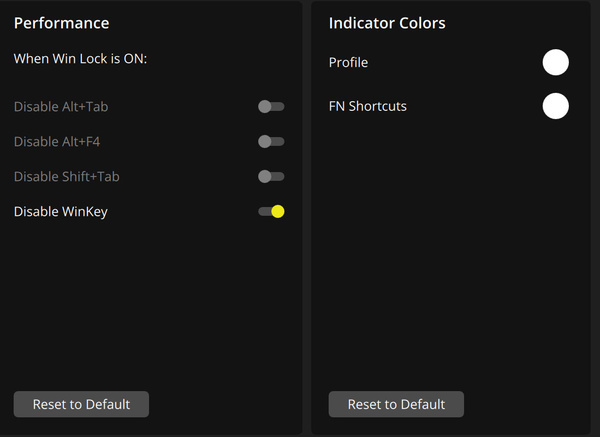This screenshot has width=600, height=437.
Task: Select the Disable Shift+Tab label
Action: (x=67, y=176)
